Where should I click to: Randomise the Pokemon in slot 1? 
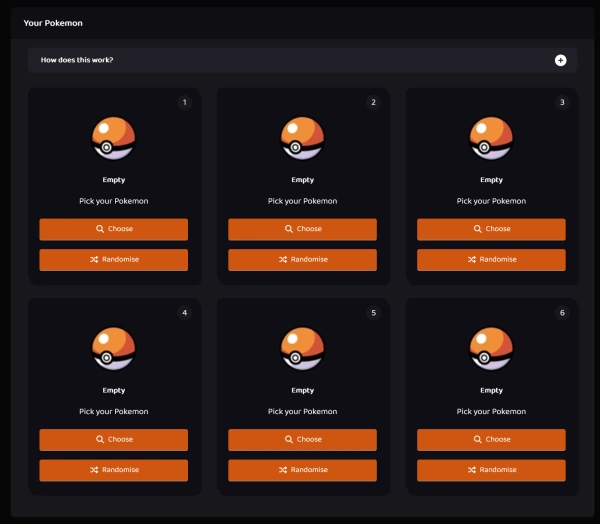113,259
